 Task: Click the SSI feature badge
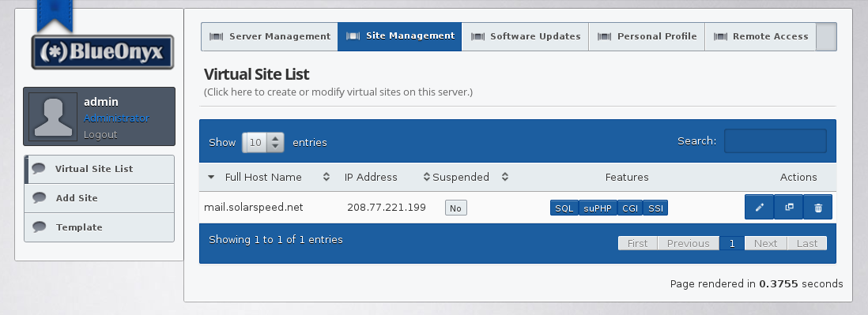655,208
